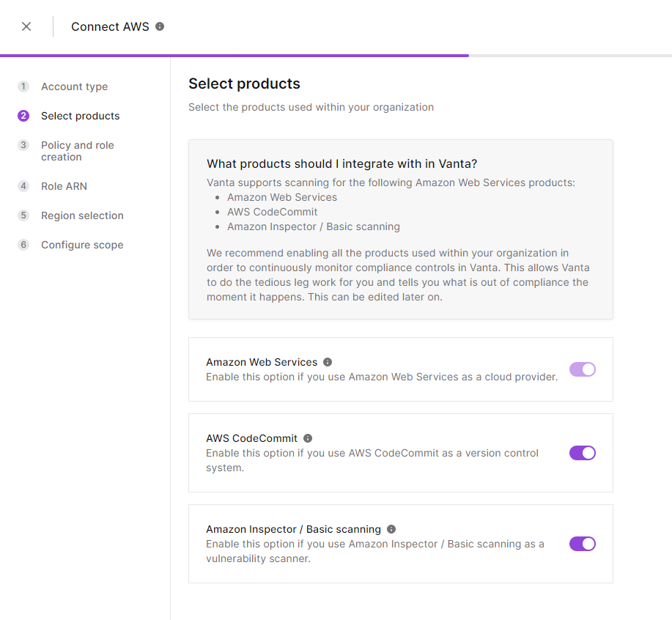
Task: Toggle the Amazon Web Services switch
Action: [x=583, y=369]
